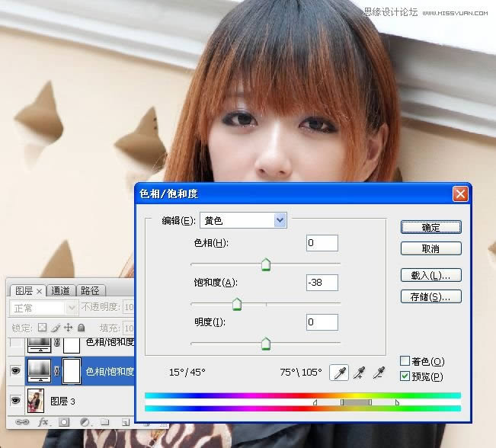Screen dimensions: 496x448
Task: Create new adjustment layer via half-circle icon
Action: click(85, 421)
